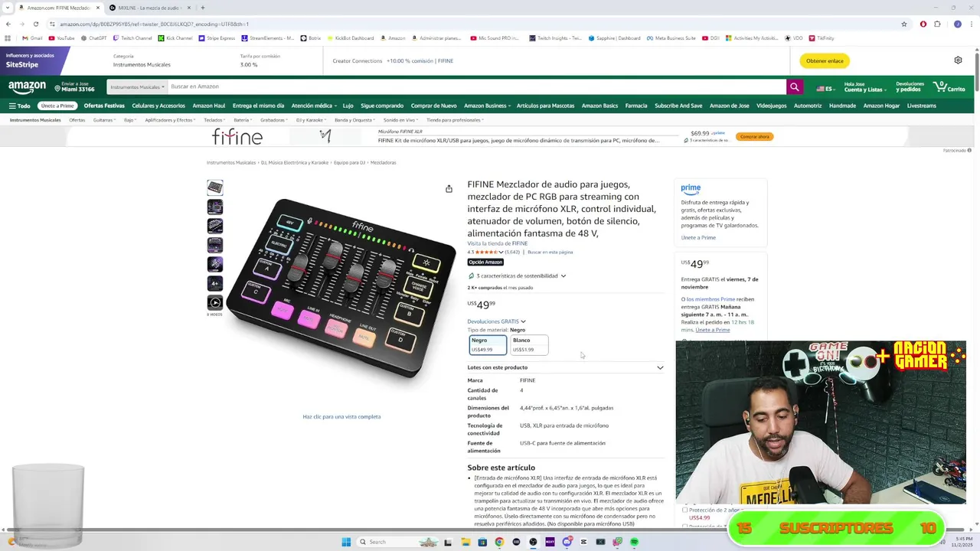Click the Amazon search magnifier button
The height and width of the screenshot is (551, 980).
[x=795, y=87]
